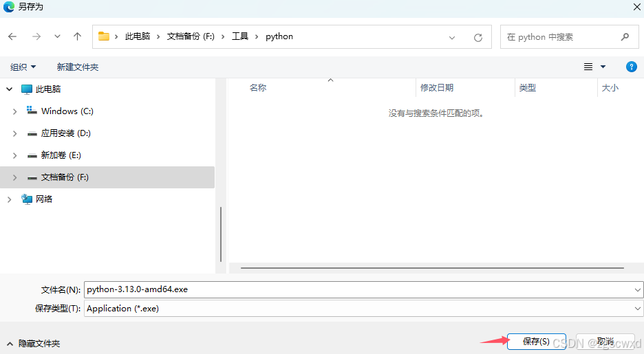
Task: Open the address bar history dropdown
Action: click(452, 38)
